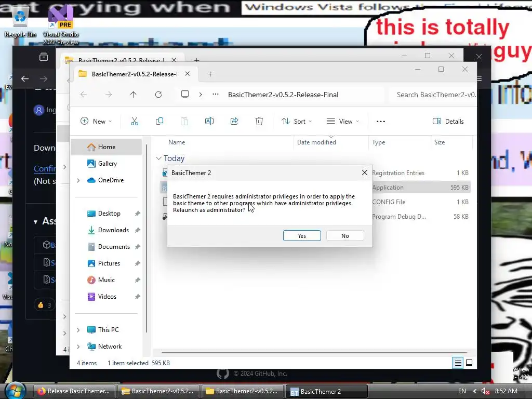Click the address bar ellipsis
Viewport: 532px width, 399px height.
[216, 95]
